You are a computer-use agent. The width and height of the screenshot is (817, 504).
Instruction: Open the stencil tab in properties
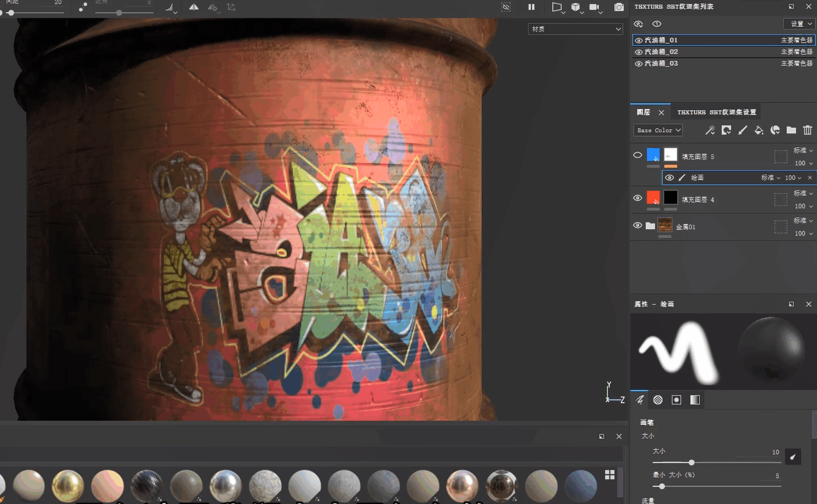coord(676,399)
